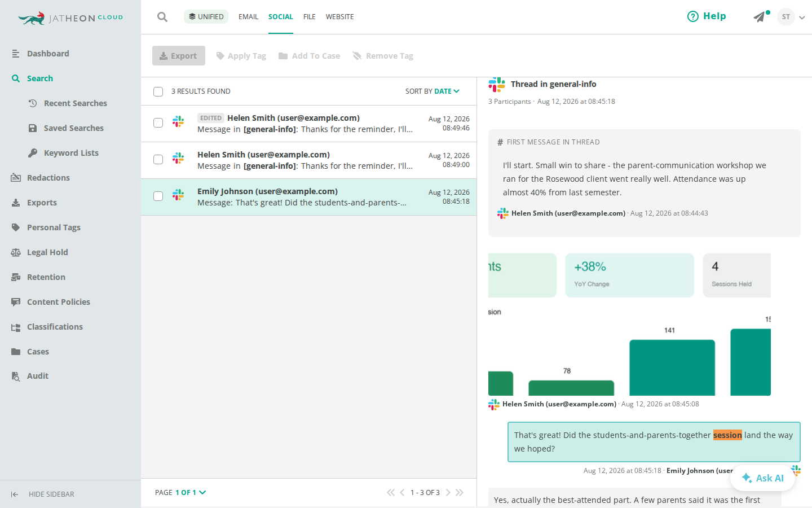Check the Helen Smith 08:49:00 message
This screenshot has width=812, height=508.
pos(158,159)
